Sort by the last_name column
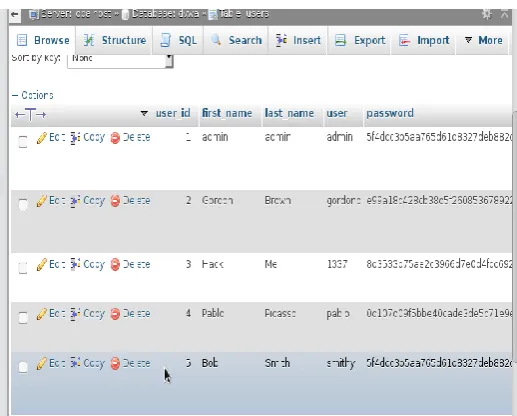517x416 pixels. [x=289, y=113]
